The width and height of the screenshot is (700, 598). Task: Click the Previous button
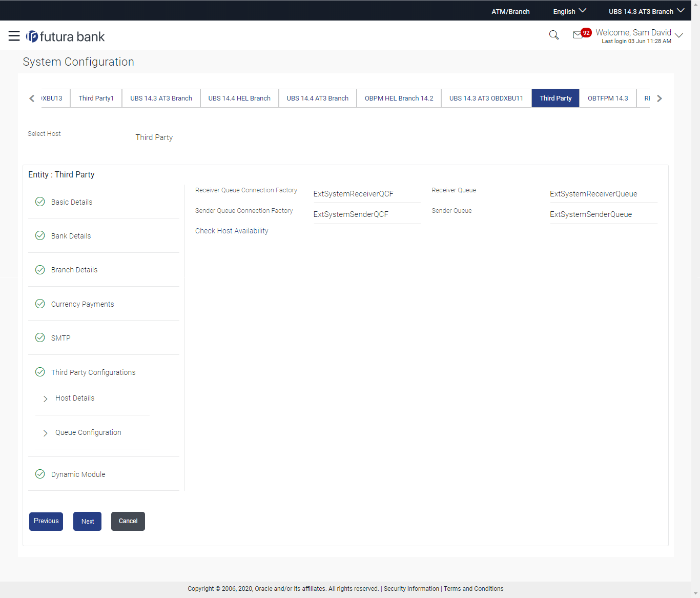tap(46, 521)
